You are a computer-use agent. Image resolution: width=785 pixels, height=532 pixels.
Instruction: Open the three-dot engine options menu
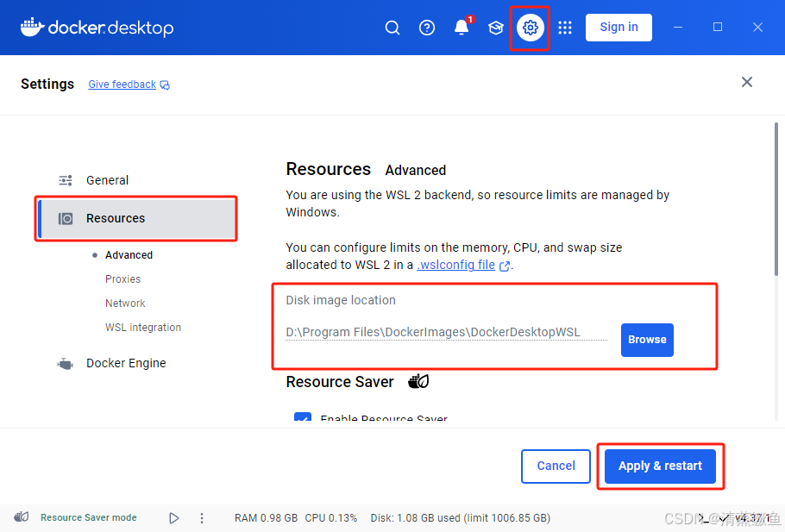[202, 518]
